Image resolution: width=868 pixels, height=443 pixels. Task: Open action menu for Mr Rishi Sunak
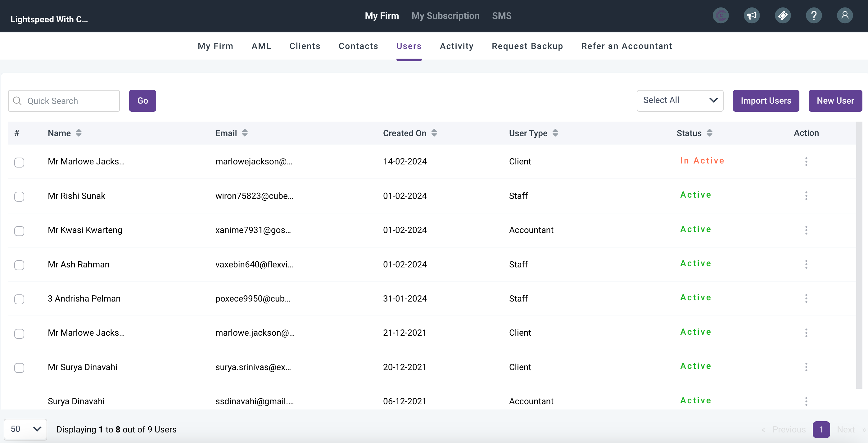click(806, 196)
